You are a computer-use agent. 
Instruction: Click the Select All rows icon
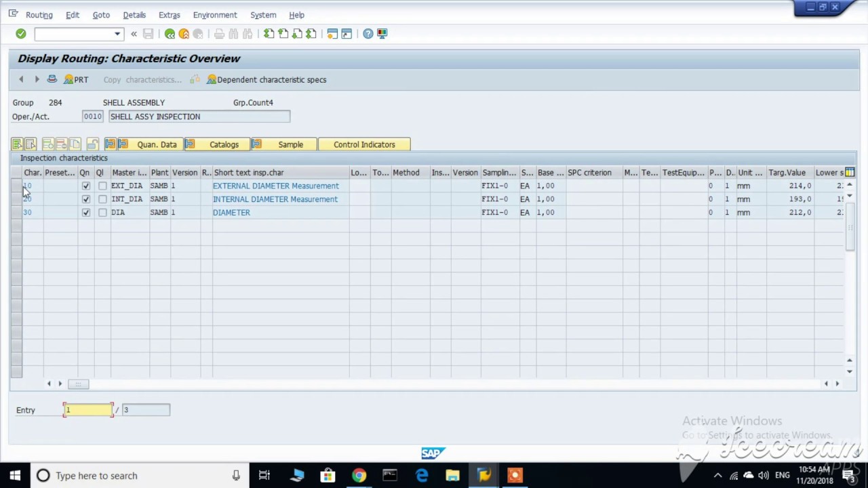coord(17,144)
